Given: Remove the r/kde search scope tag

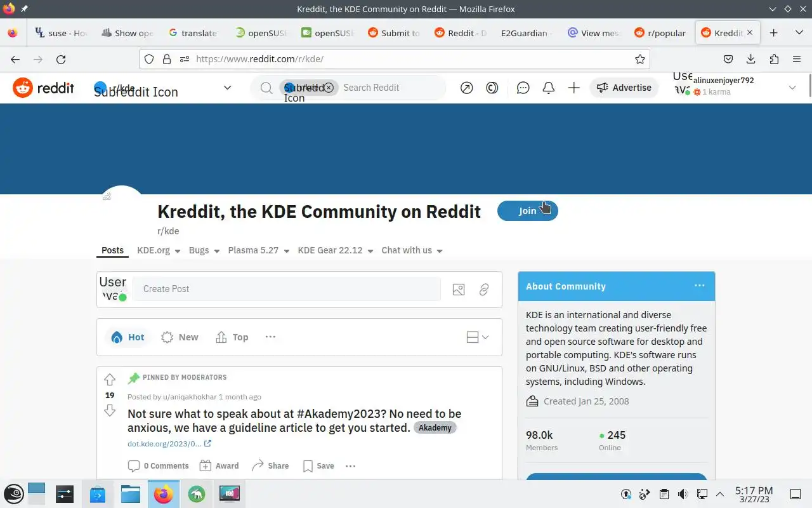Looking at the screenshot, I should click(x=329, y=88).
